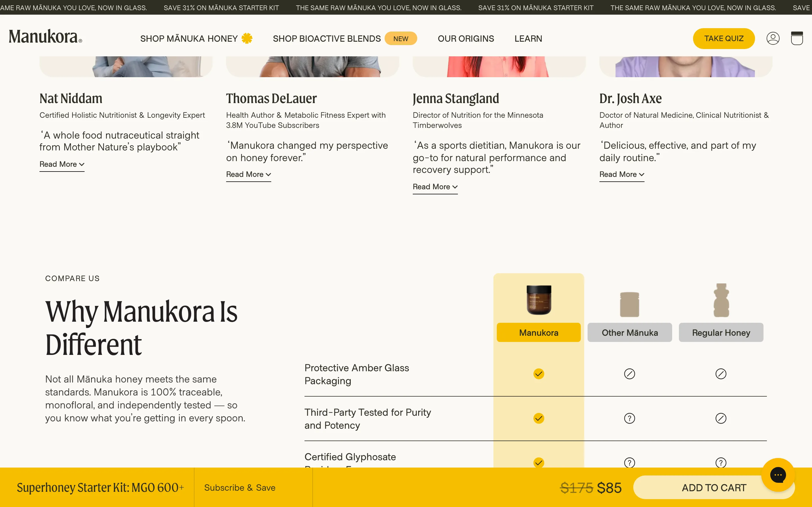Expand Read More under Nat Niddam
This screenshot has width=812, height=507.
(62, 164)
